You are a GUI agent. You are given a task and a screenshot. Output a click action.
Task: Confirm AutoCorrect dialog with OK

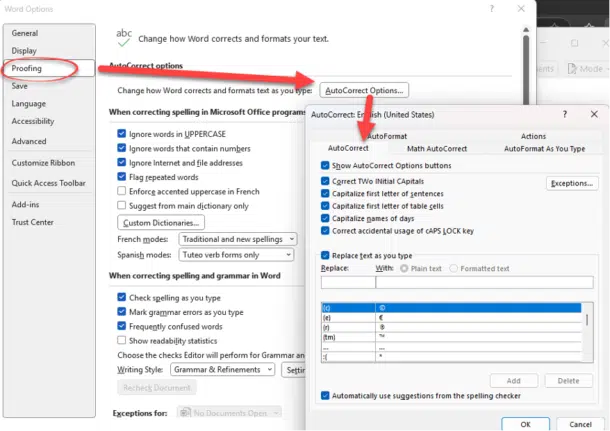(525, 424)
